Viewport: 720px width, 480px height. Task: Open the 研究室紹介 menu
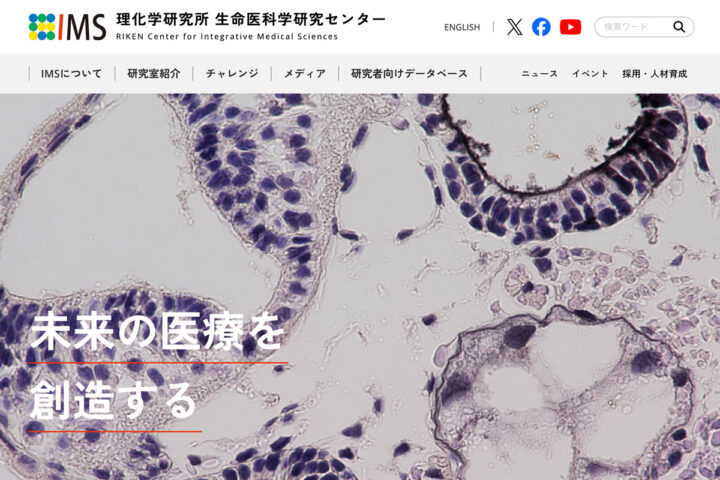tap(154, 73)
